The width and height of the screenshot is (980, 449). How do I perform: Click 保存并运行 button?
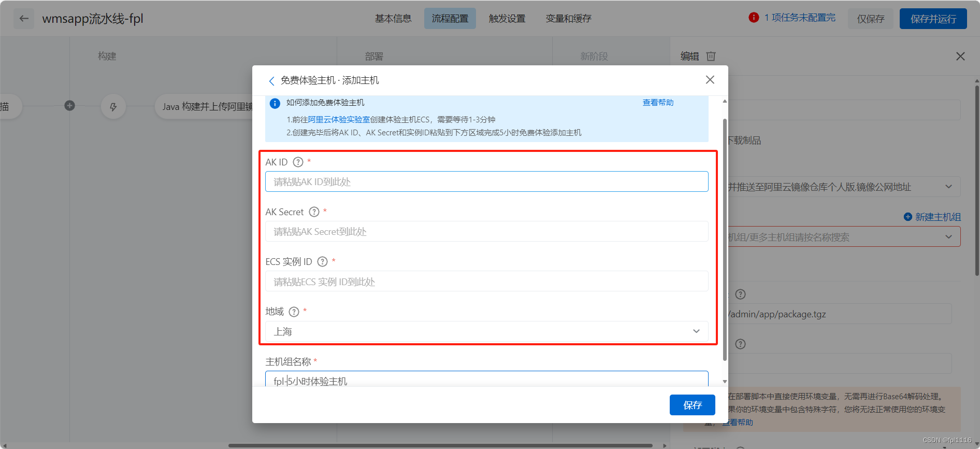point(933,19)
